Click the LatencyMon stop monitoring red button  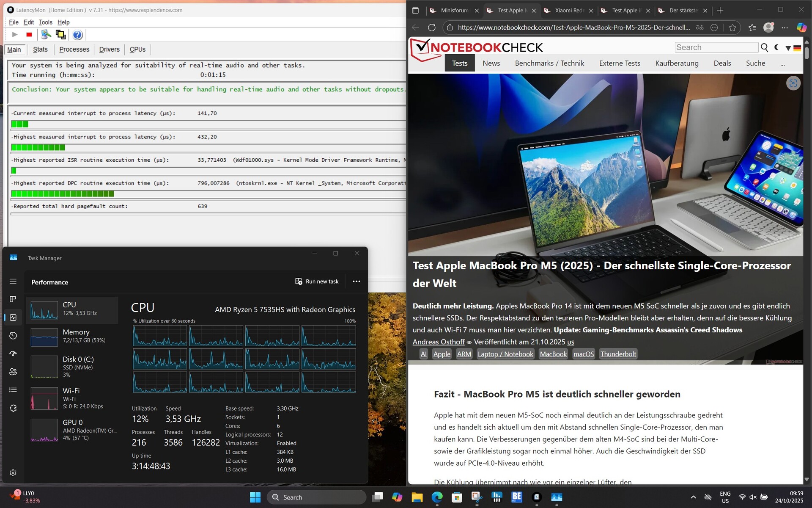coord(29,35)
